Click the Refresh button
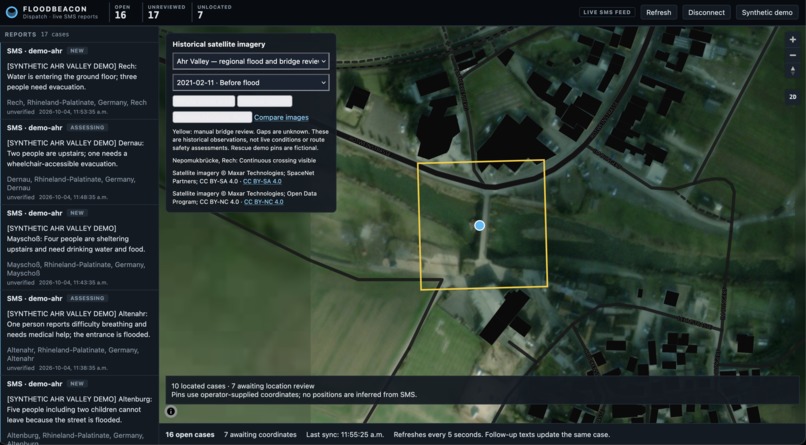The height and width of the screenshot is (445, 806). [658, 12]
